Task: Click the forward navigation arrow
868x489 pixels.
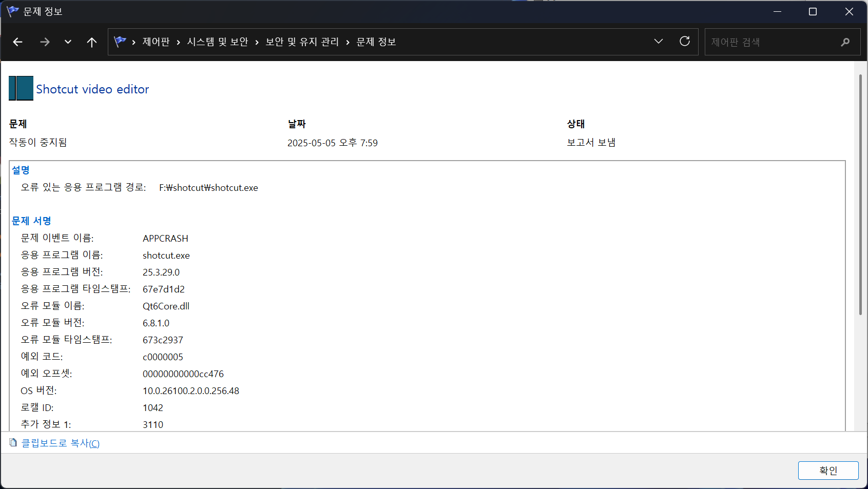Action: click(x=45, y=42)
